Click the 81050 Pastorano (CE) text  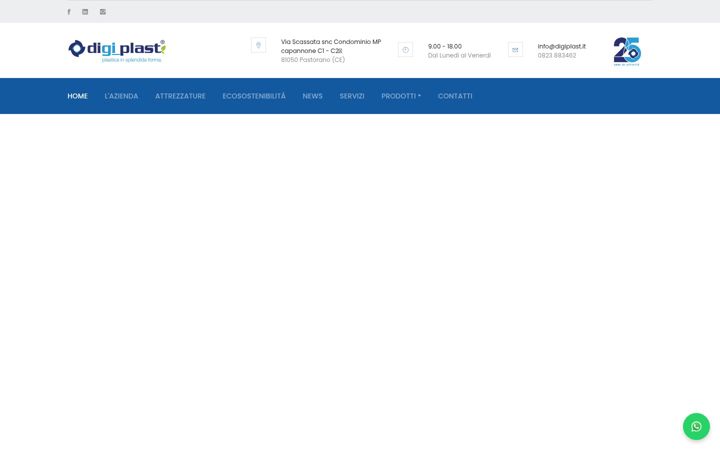click(313, 60)
